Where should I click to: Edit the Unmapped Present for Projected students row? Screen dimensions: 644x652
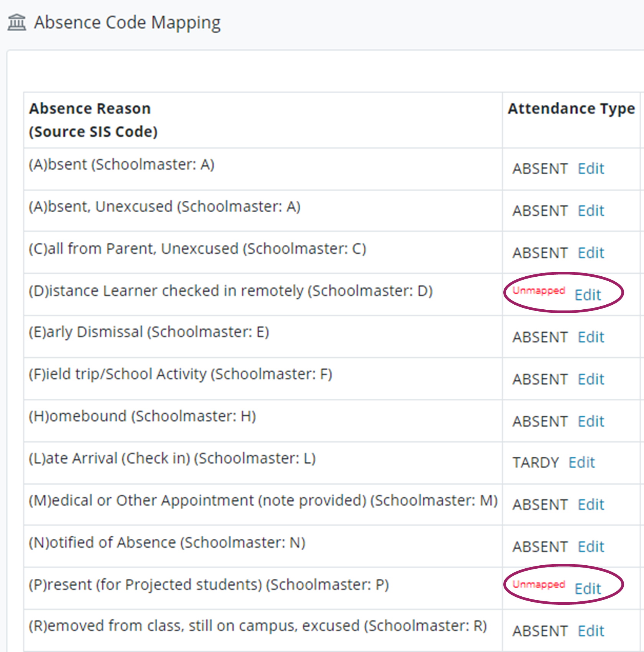click(x=588, y=589)
